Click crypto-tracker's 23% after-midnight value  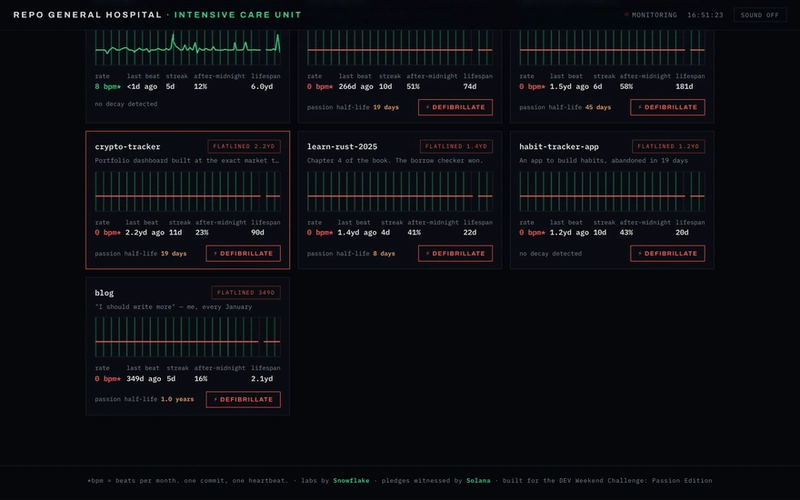tap(202, 233)
